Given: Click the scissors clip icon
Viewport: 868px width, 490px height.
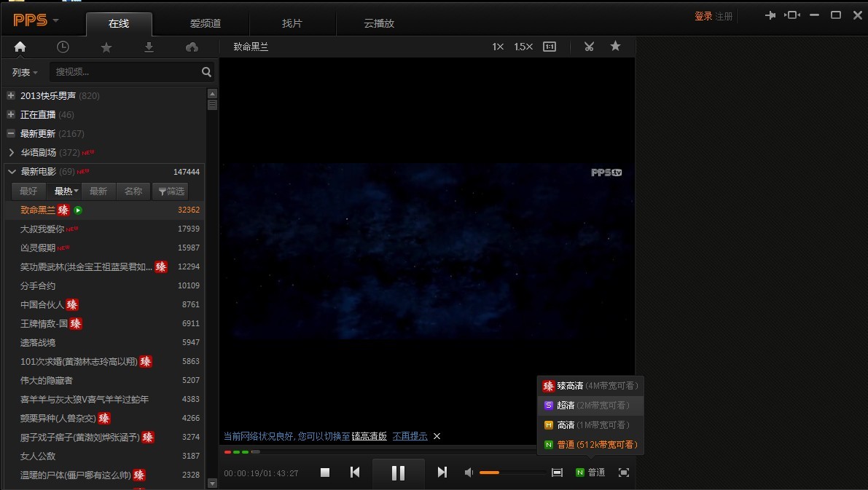Looking at the screenshot, I should 590,47.
